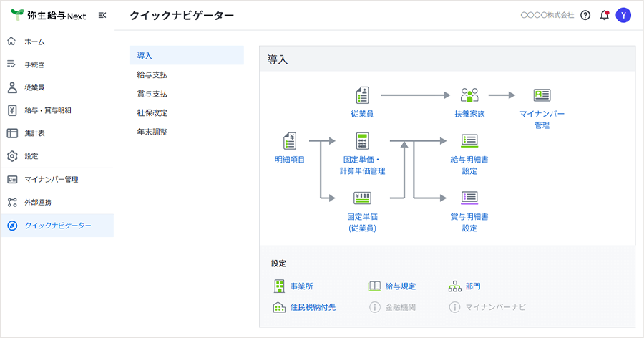Open the notifications bell icon
Viewport: 644px width, 338px height.
604,15
